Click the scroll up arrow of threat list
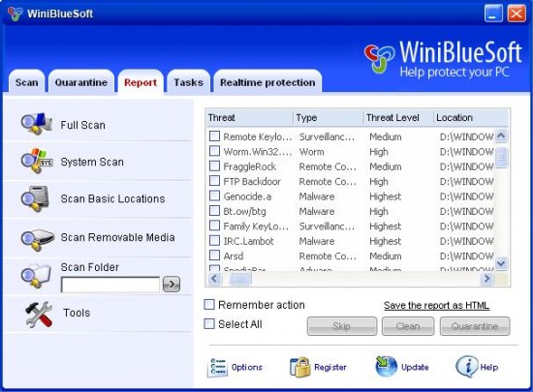533x392 pixels. tap(501, 136)
